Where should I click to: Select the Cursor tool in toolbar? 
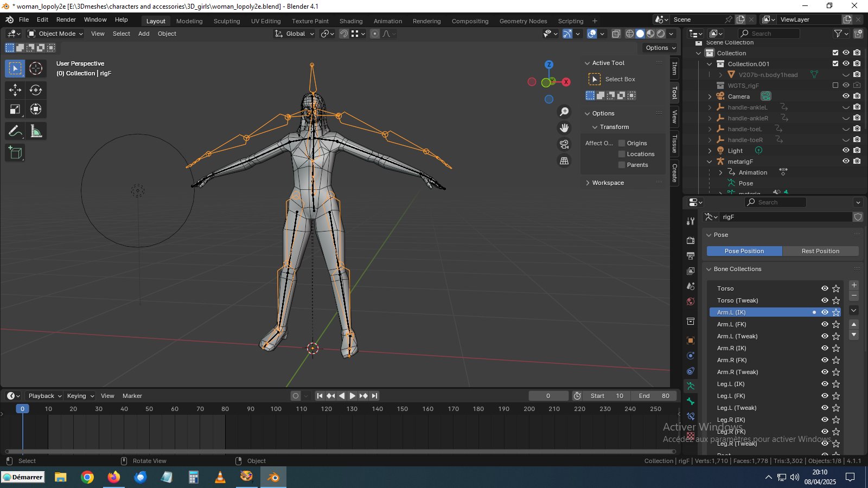pos(36,68)
